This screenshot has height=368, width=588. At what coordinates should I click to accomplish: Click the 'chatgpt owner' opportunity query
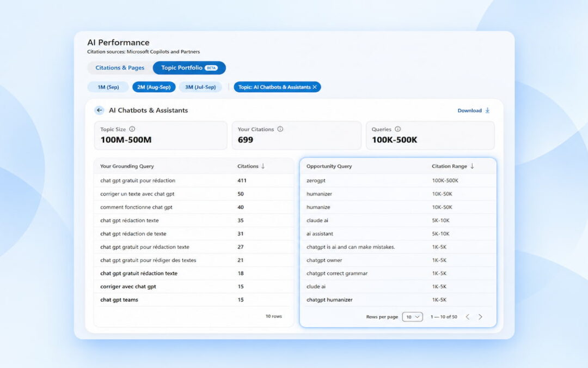tap(324, 260)
